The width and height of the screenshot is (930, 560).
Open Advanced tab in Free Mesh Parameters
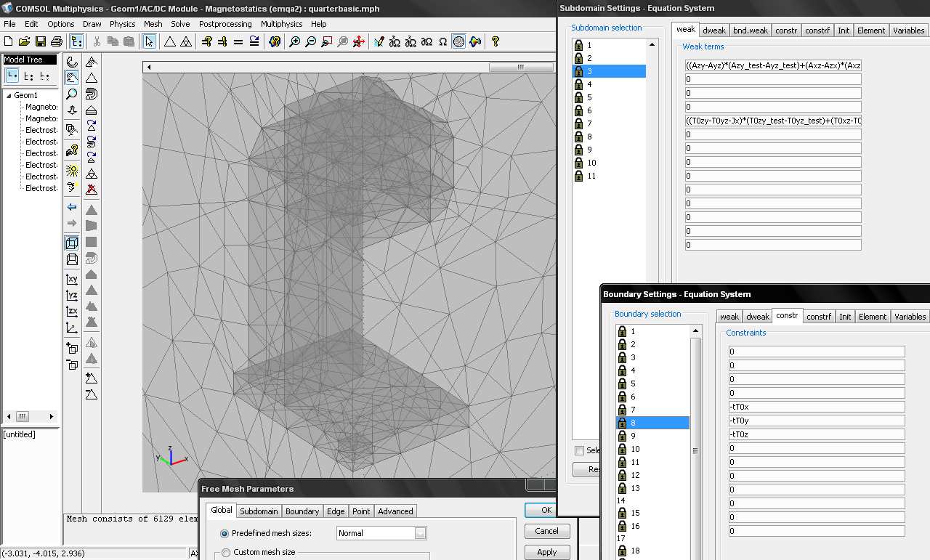pyautogui.click(x=396, y=511)
